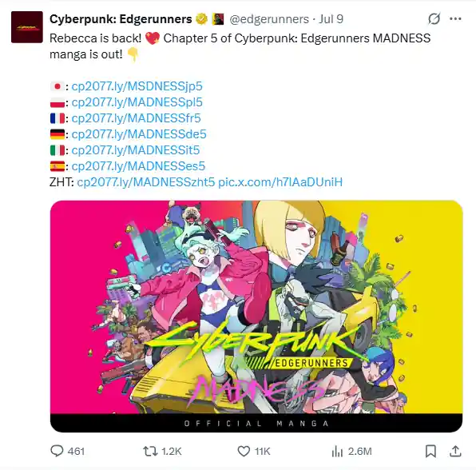Click the affiliate badge next to verified checkmark

[218, 19]
